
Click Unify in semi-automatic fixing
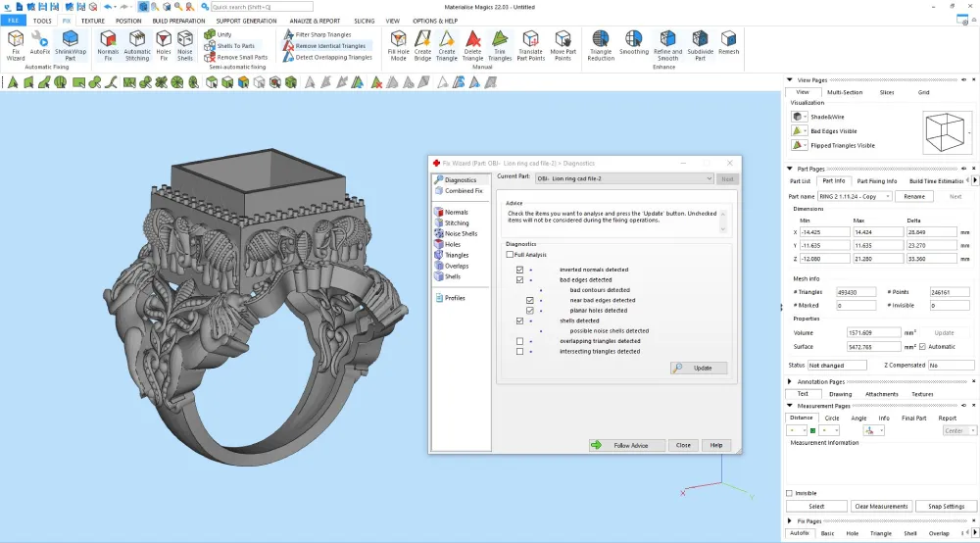tap(219, 34)
